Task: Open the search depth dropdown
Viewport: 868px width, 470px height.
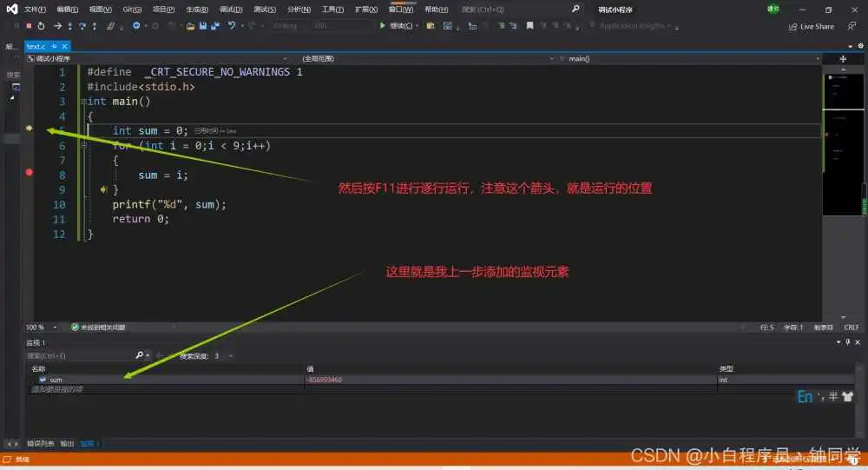Action: pos(229,355)
